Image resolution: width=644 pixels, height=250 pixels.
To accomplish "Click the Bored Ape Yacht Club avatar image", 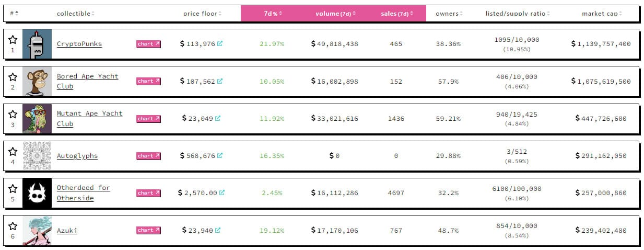I will click(x=37, y=82).
